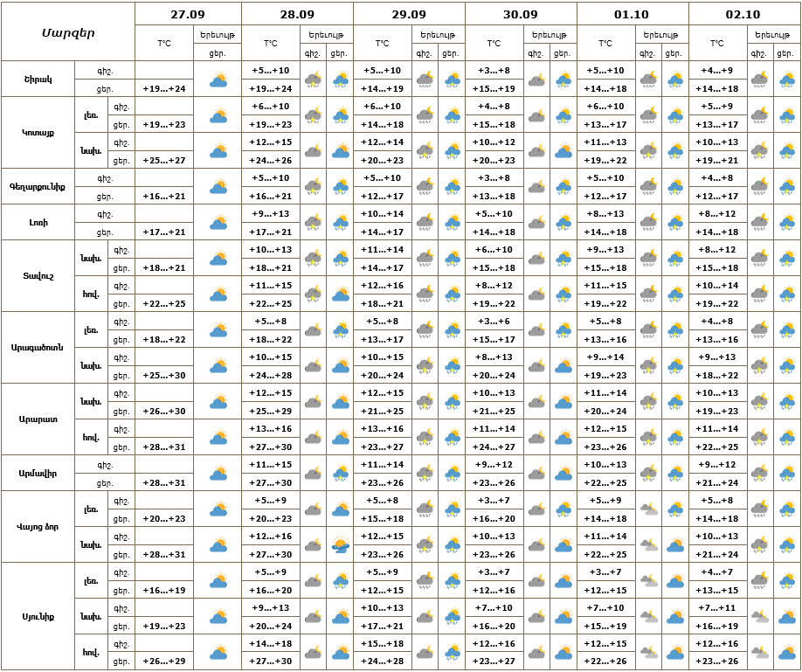The image size is (802, 672).
Task: Select Սյունիք հով. 29.09 day temperature +24...+28
Action: click(x=383, y=662)
